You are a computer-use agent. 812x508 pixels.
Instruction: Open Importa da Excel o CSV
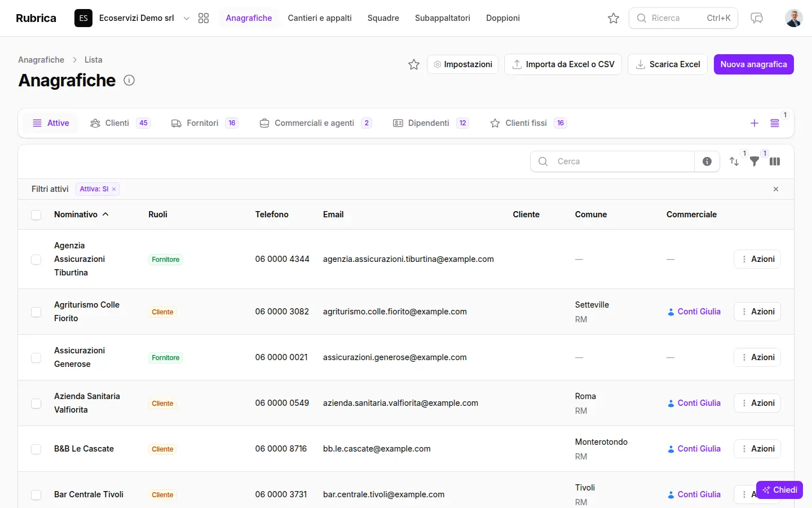[x=563, y=64]
